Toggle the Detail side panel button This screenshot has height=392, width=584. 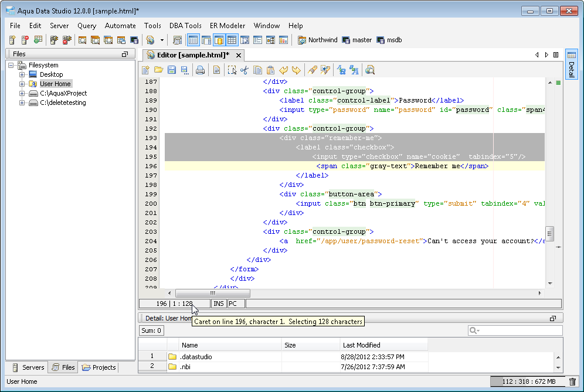coord(571,63)
